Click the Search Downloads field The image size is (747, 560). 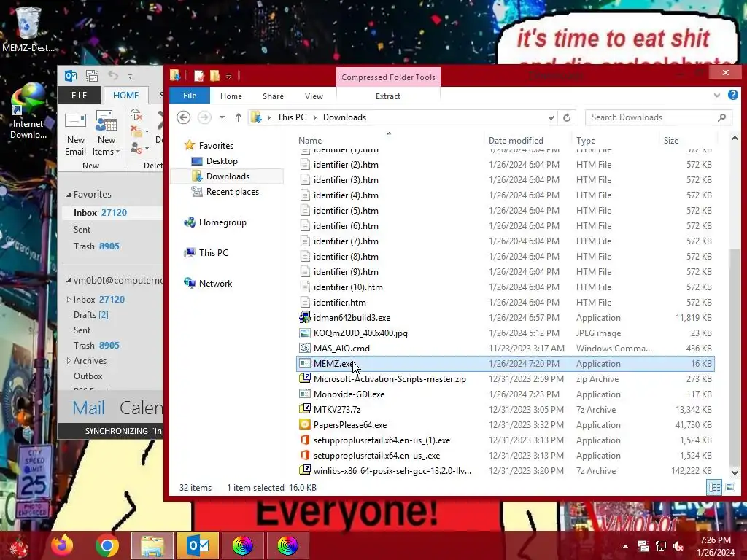click(658, 117)
